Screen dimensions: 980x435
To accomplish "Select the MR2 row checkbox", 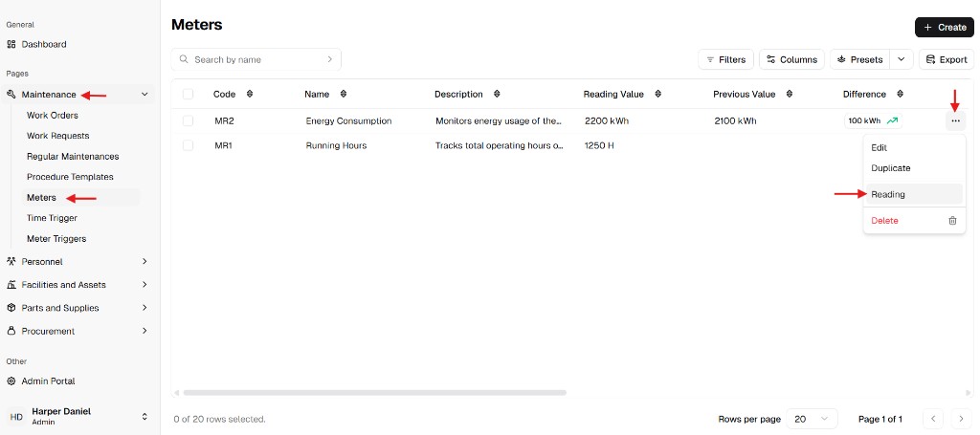I will pyautogui.click(x=189, y=120).
